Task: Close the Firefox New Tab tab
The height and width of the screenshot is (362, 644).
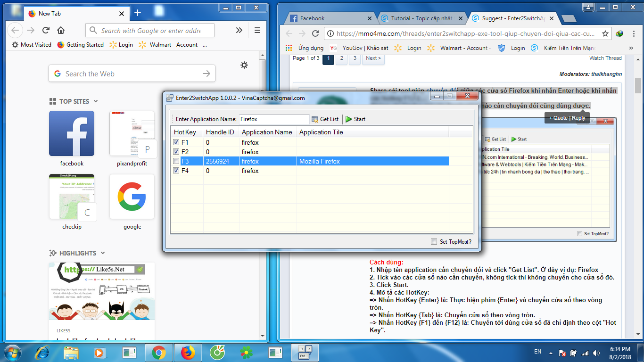Action: (122, 14)
